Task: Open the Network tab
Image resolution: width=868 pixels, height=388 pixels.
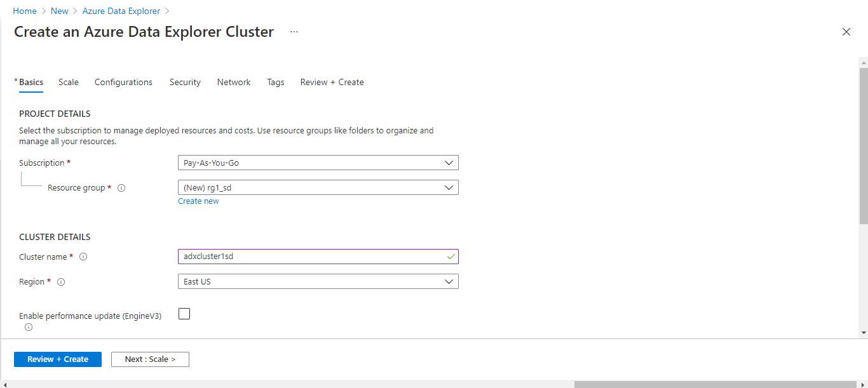Action: pyautogui.click(x=234, y=82)
